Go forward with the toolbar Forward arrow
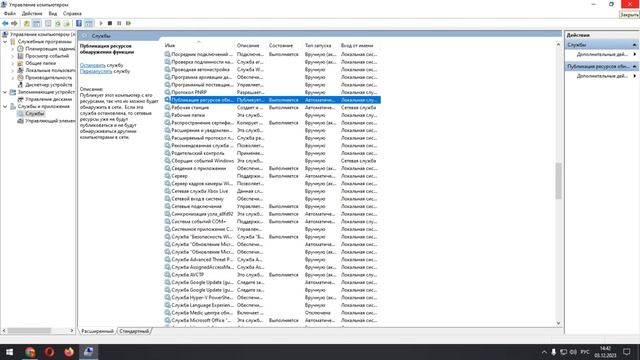Image resolution: width=640 pixels, height=360 pixels. coord(14,23)
